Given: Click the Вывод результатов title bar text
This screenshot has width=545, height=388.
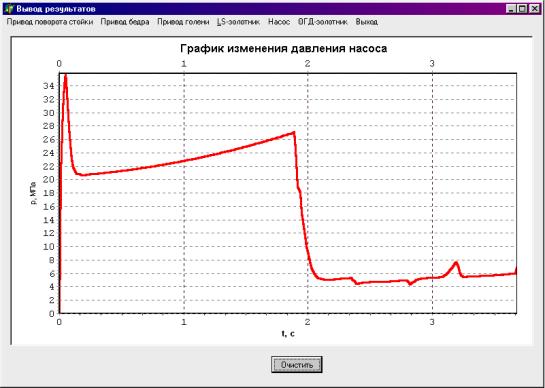Looking at the screenshot, I should [x=56, y=9].
